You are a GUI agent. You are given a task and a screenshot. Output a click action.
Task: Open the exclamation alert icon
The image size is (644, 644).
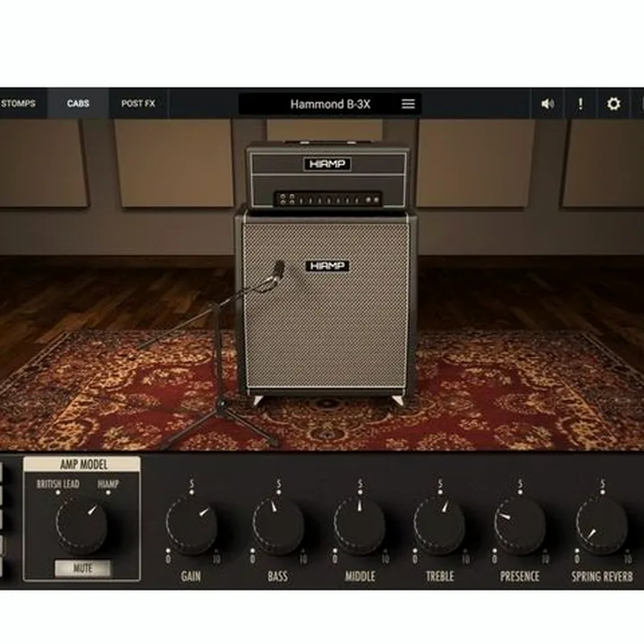(580, 104)
